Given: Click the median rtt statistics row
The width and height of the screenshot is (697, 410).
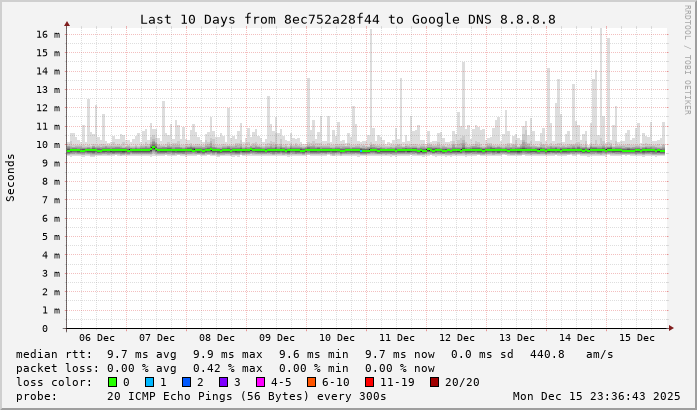Looking at the screenshot, I should tap(315, 354).
